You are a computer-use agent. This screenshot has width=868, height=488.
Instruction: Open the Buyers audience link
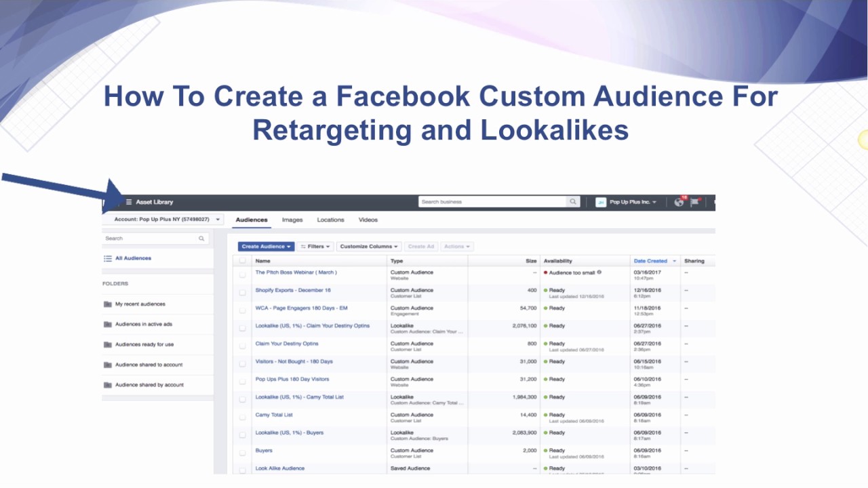click(x=264, y=450)
